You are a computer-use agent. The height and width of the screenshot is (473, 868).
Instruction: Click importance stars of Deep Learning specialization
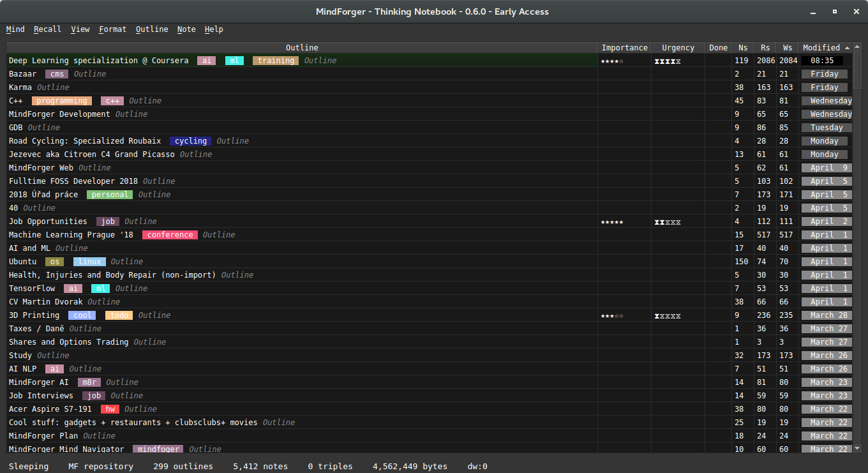[611, 61]
